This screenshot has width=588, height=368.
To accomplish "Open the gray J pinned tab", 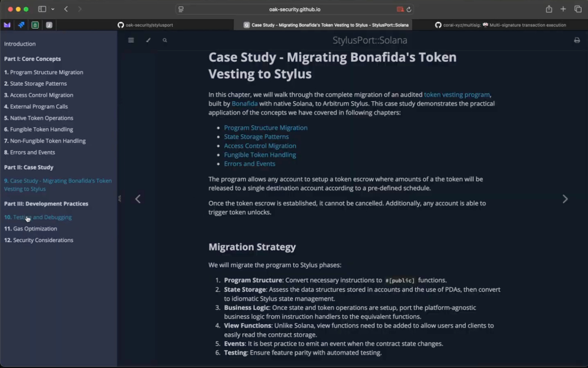I will tap(49, 25).
